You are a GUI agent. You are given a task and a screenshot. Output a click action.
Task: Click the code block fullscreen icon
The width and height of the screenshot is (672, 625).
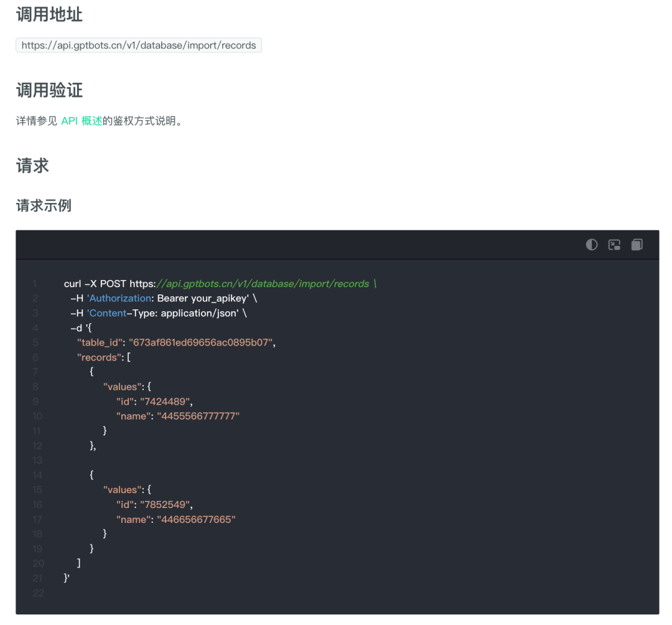(x=614, y=245)
